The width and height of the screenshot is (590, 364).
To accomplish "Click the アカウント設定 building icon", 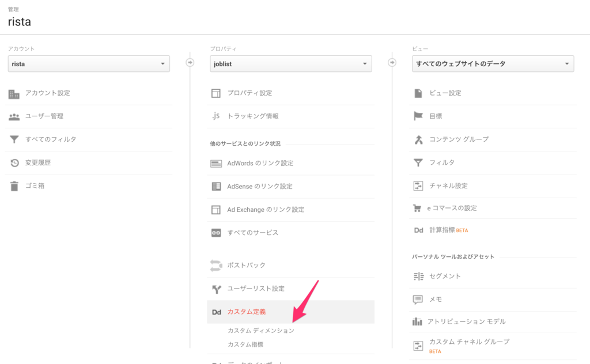I will coord(14,94).
